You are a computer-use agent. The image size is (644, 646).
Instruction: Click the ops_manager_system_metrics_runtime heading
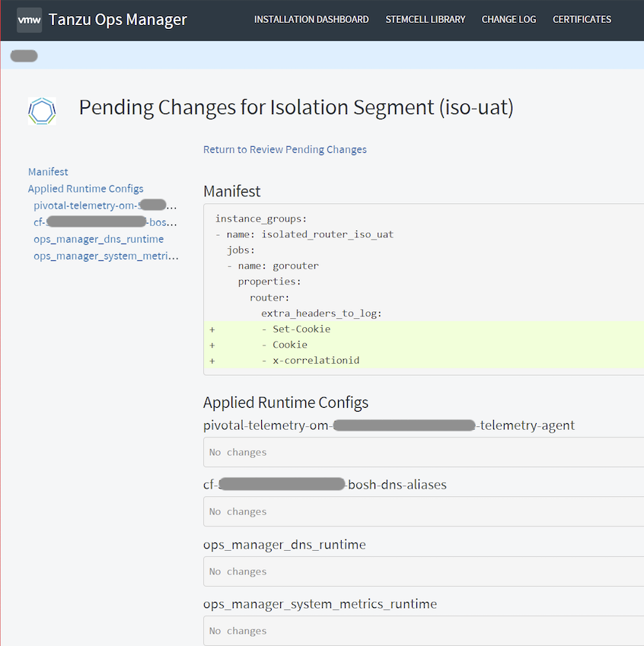pyautogui.click(x=320, y=604)
